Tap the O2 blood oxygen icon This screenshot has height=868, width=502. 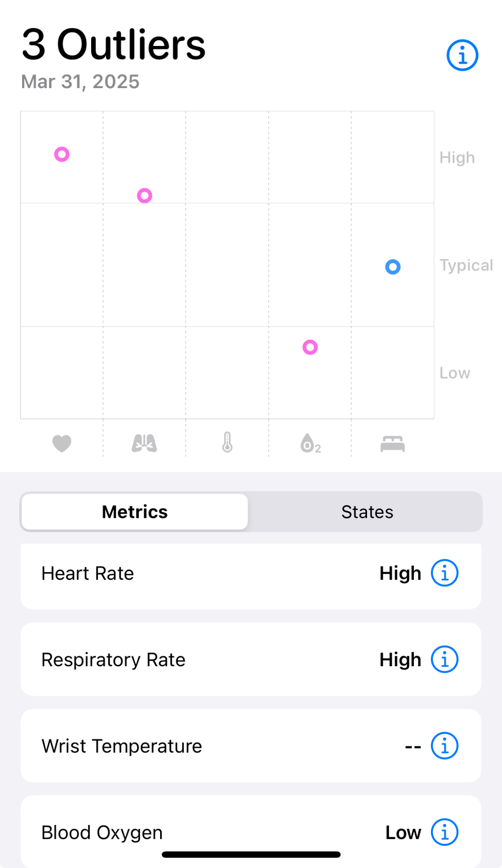click(310, 443)
